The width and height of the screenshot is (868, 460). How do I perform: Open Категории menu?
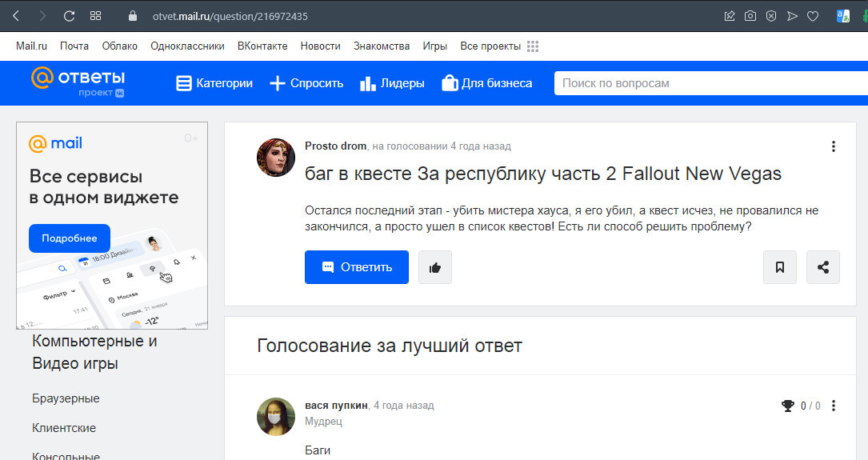[214, 83]
